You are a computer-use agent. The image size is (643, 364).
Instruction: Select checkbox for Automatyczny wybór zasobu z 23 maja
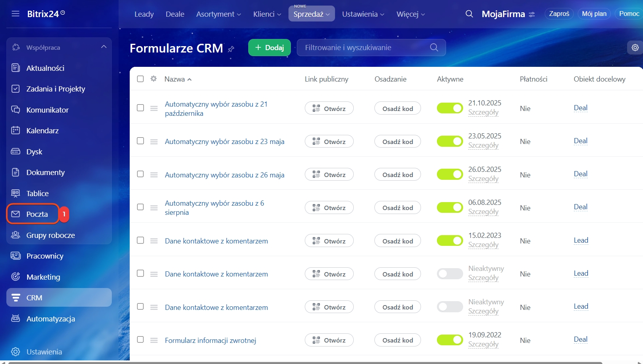point(140,141)
